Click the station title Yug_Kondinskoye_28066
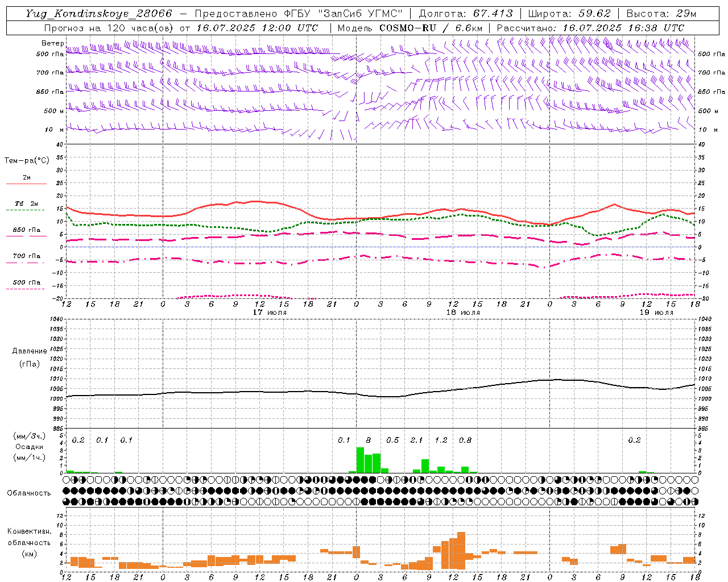This screenshot has height=582, width=728. tap(99, 14)
